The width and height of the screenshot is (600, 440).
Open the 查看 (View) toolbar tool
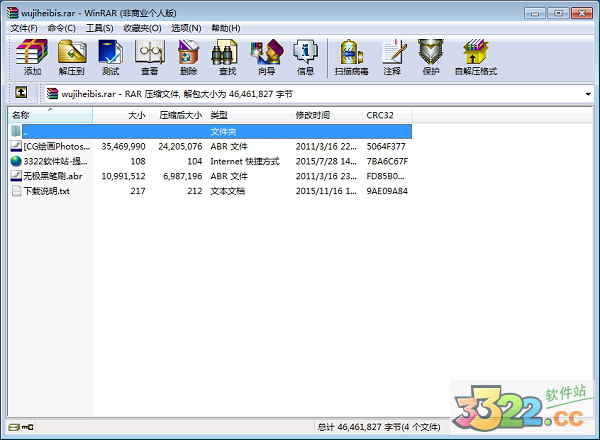(149, 58)
